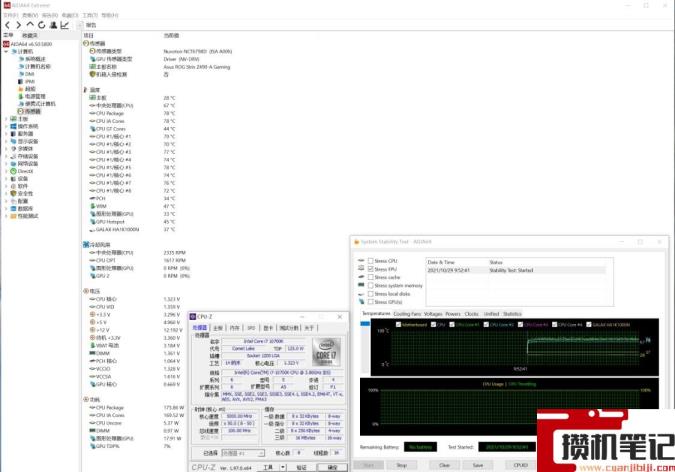
Task: Enable the Stress CPU checkbox
Action: (x=371, y=261)
